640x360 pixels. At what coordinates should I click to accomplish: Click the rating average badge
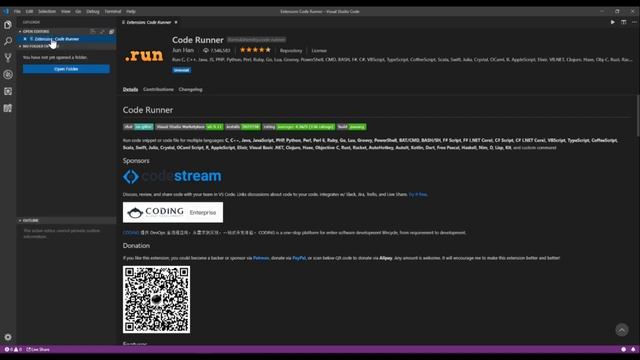click(299, 127)
